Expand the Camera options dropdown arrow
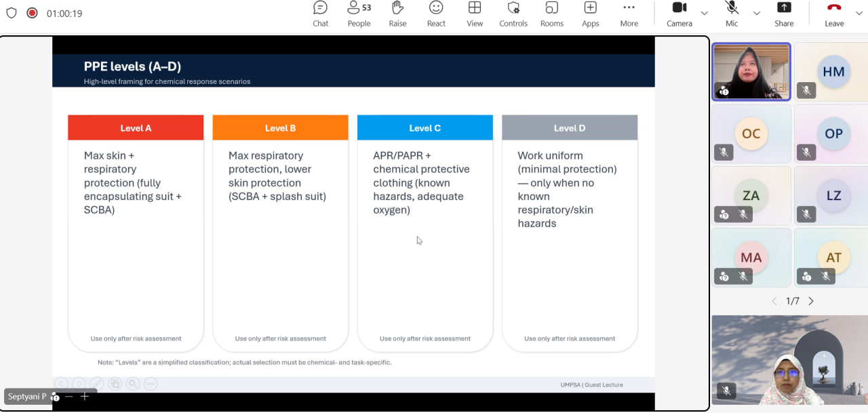The image size is (868, 413). click(x=704, y=14)
